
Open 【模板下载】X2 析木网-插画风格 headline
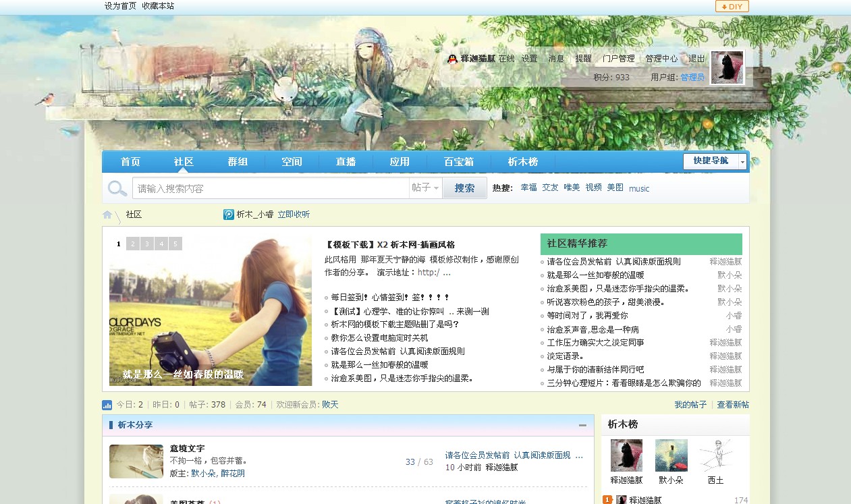(x=389, y=245)
